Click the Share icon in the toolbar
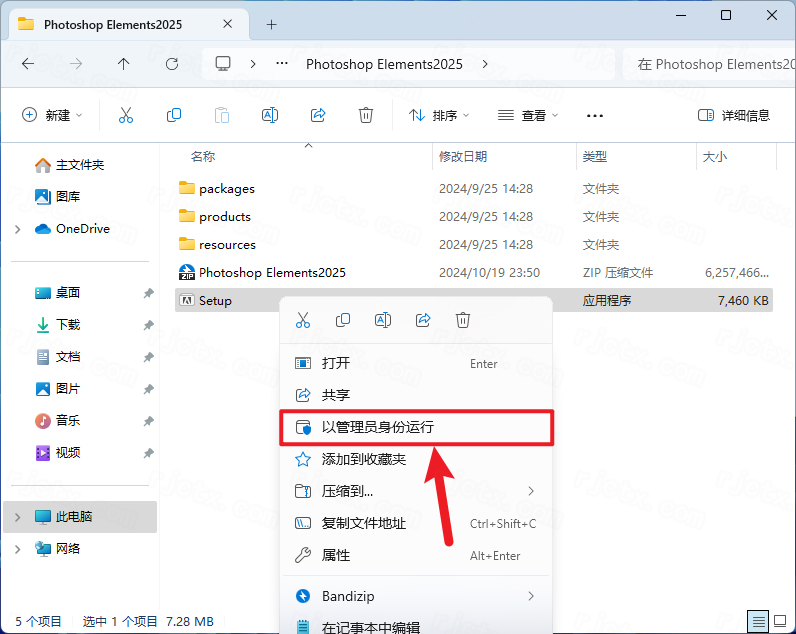This screenshot has width=796, height=634. tap(318, 115)
